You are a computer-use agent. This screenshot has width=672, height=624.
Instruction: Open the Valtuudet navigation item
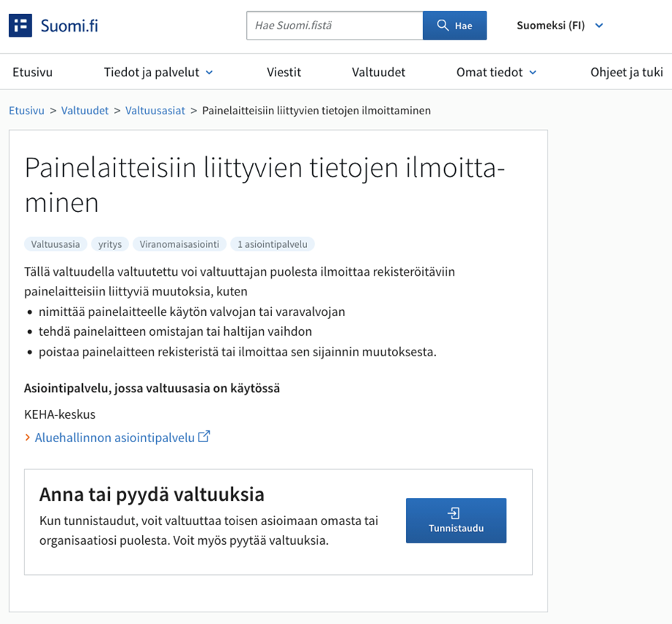tap(377, 72)
